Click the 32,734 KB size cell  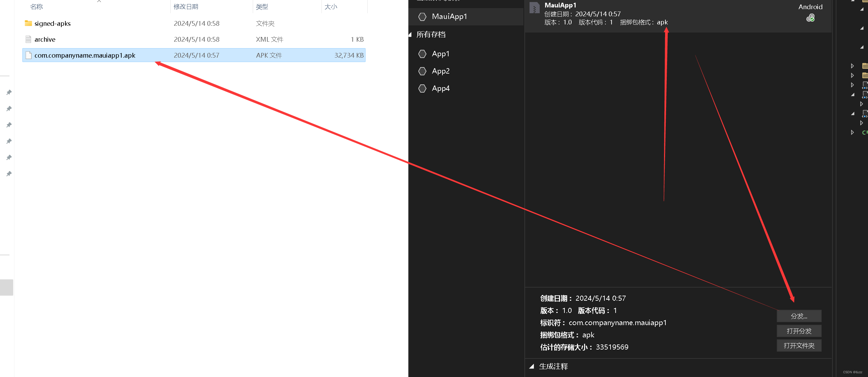[349, 55]
